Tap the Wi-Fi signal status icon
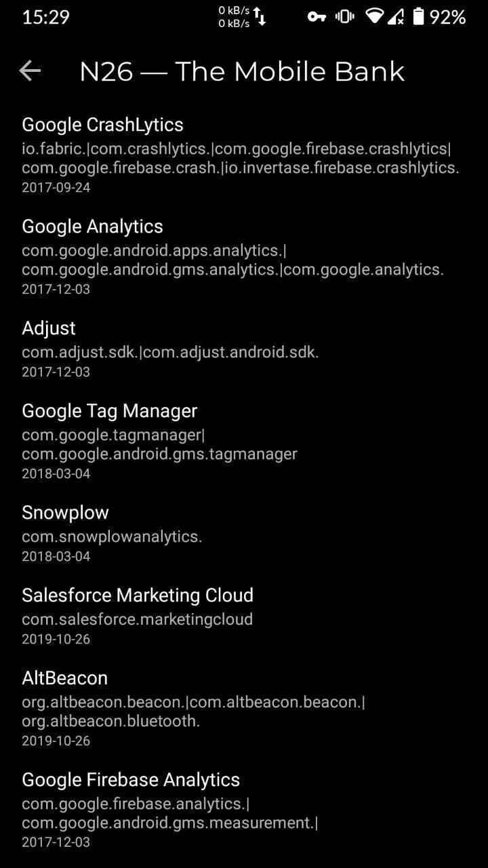 pyautogui.click(x=374, y=17)
